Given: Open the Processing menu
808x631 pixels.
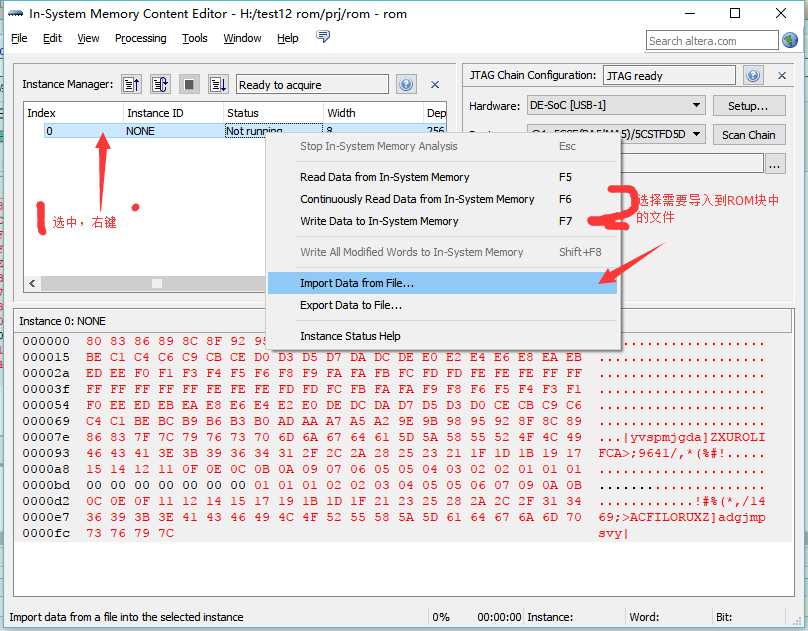Looking at the screenshot, I should pos(141,38).
